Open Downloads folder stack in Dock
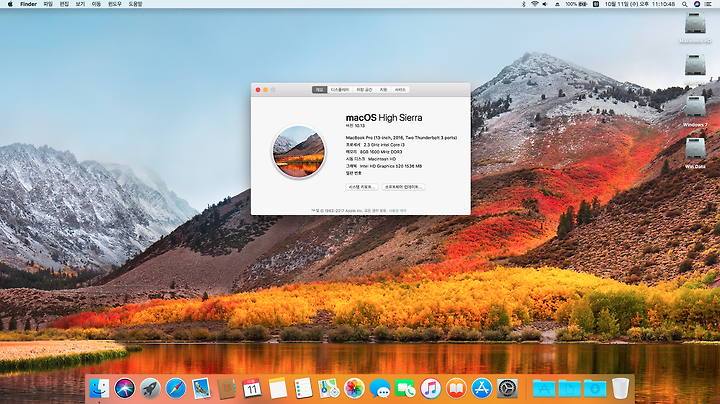The width and height of the screenshot is (720, 404). pos(595,388)
